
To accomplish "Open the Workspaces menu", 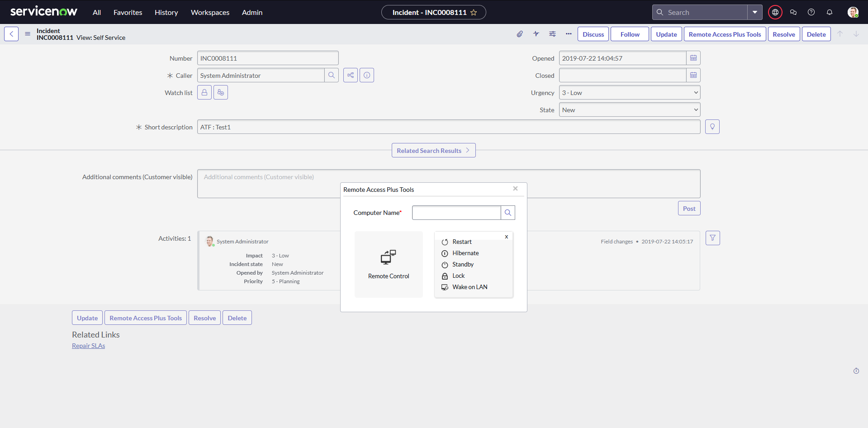I will click(210, 13).
